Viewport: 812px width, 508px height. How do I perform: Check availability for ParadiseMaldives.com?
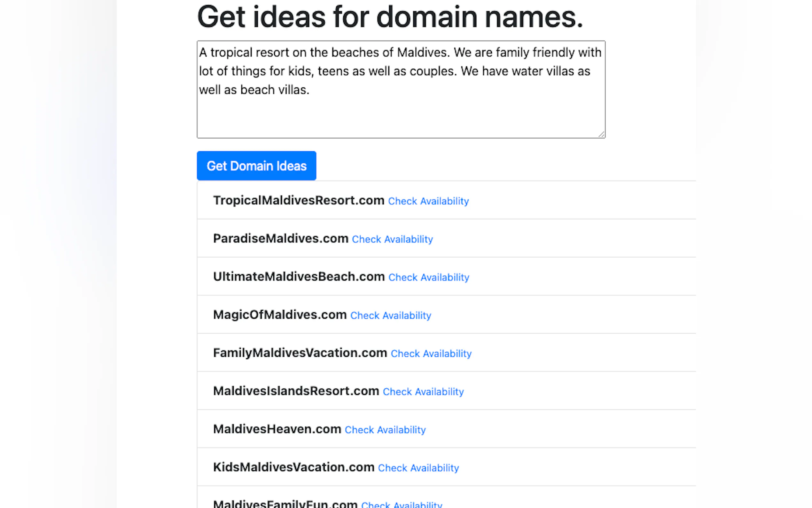392,239
